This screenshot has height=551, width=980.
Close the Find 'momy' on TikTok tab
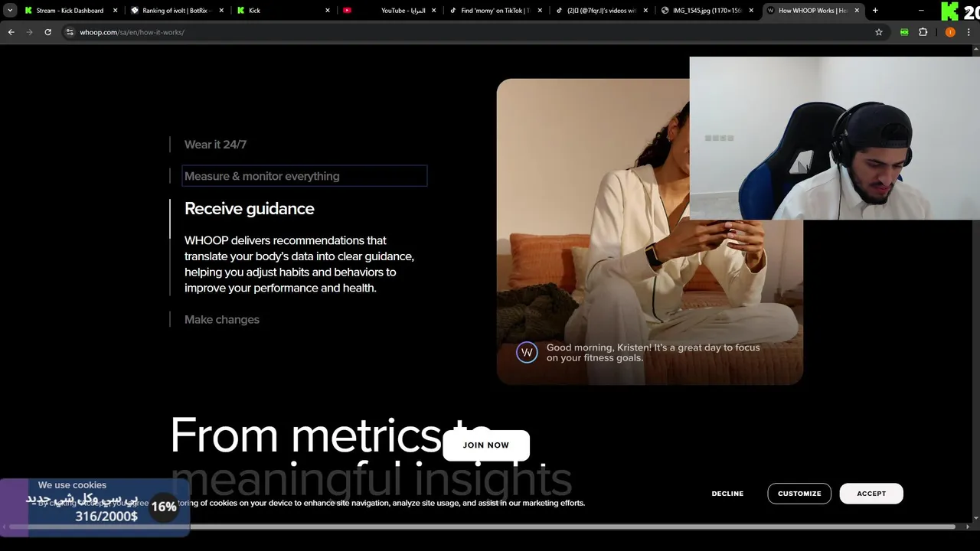pyautogui.click(x=540, y=11)
